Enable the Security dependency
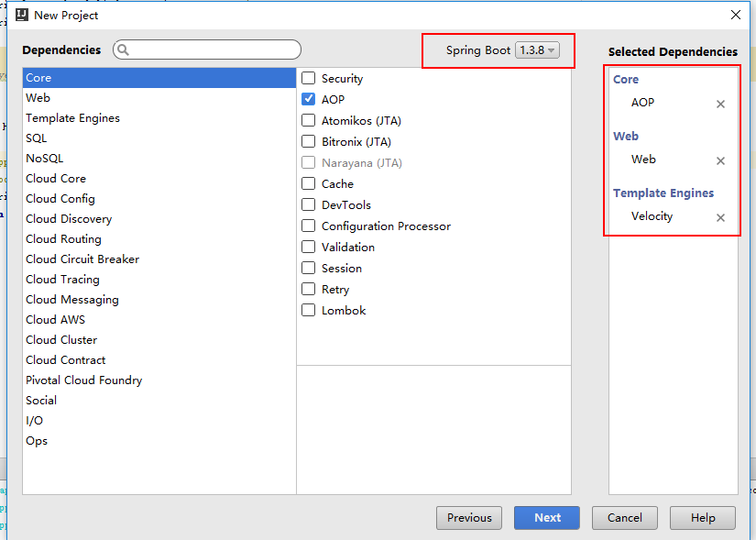 (x=308, y=78)
